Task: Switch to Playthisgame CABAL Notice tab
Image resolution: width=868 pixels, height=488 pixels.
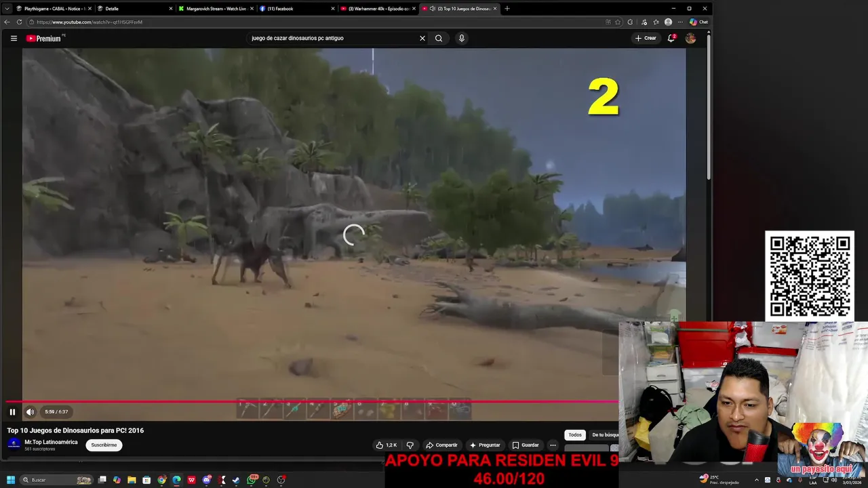Action: 53,9
